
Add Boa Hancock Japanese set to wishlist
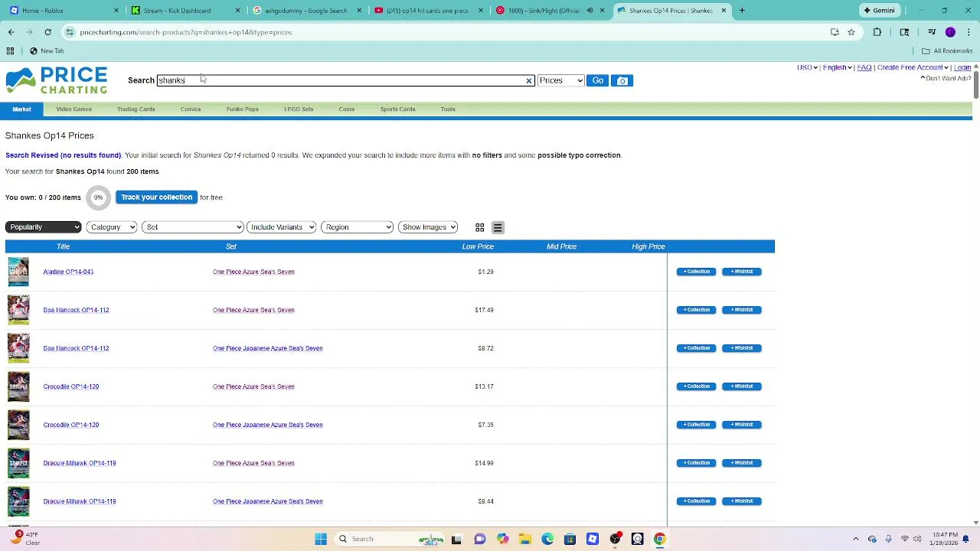click(x=741, y=348)
